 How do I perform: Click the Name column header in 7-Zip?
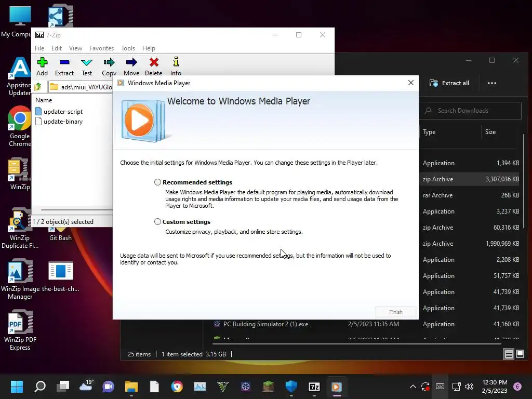(44, 100)
